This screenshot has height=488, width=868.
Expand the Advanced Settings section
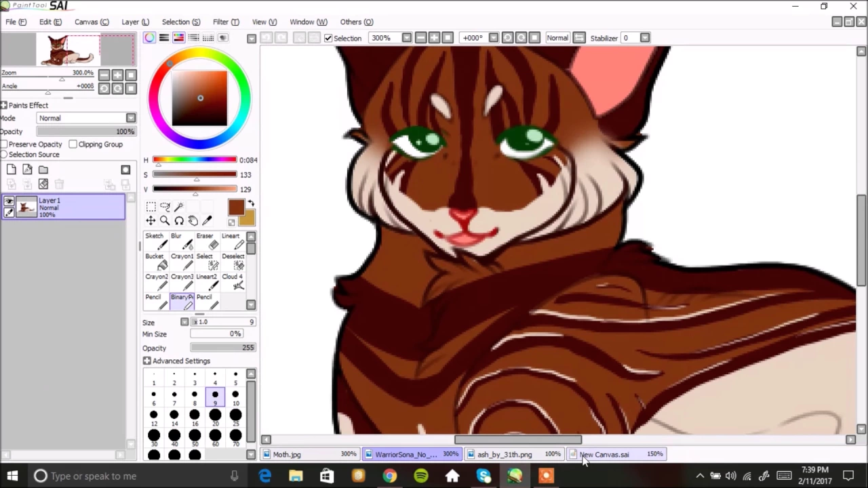pos(146,361)
